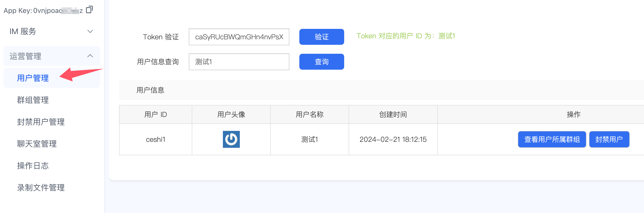Viewport: 644px width, 213px height.
Task: Collapse the 运营管理 section chevron
Action: click(x=90, y=56)
